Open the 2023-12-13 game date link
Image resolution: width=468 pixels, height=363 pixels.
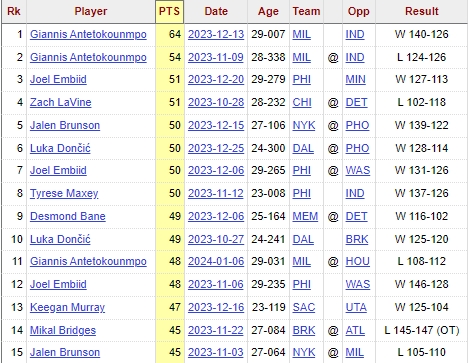[216, 34]
